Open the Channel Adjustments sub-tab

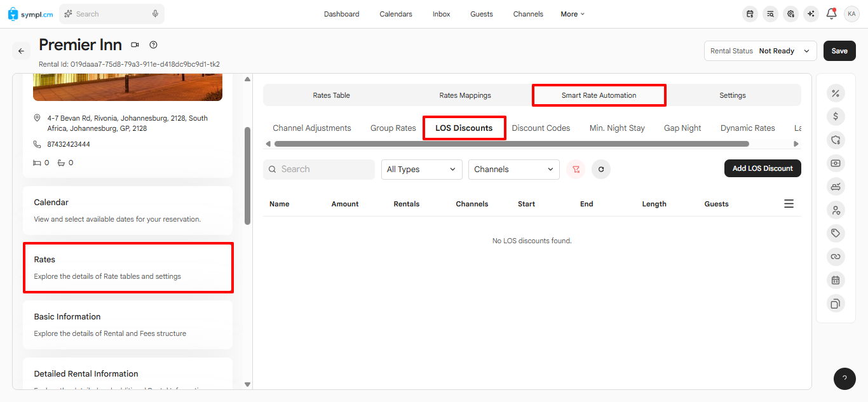coord(312,128)
